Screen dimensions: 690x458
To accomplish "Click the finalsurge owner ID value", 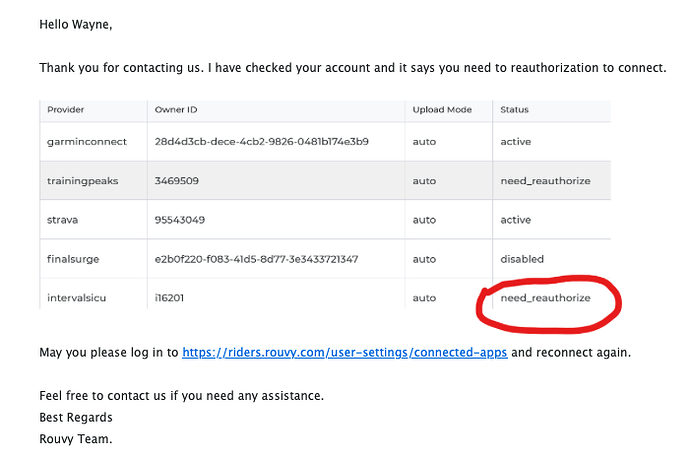I will coord(256,259).
